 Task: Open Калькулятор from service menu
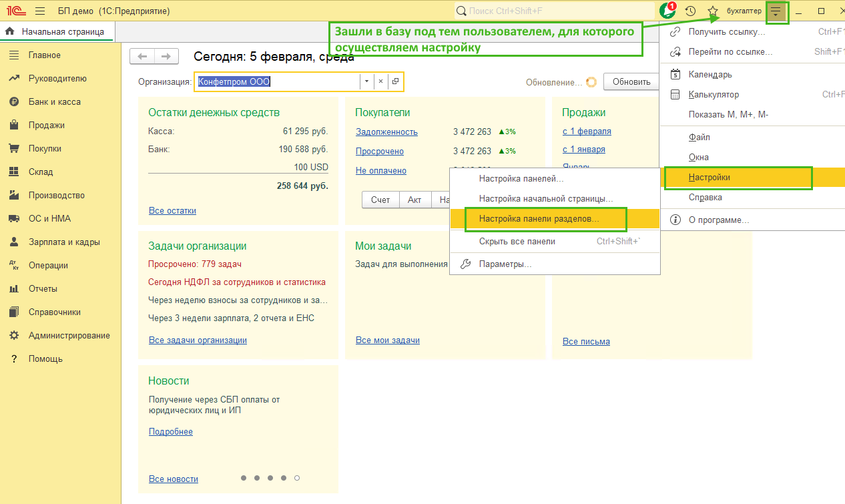pos(752,95)
